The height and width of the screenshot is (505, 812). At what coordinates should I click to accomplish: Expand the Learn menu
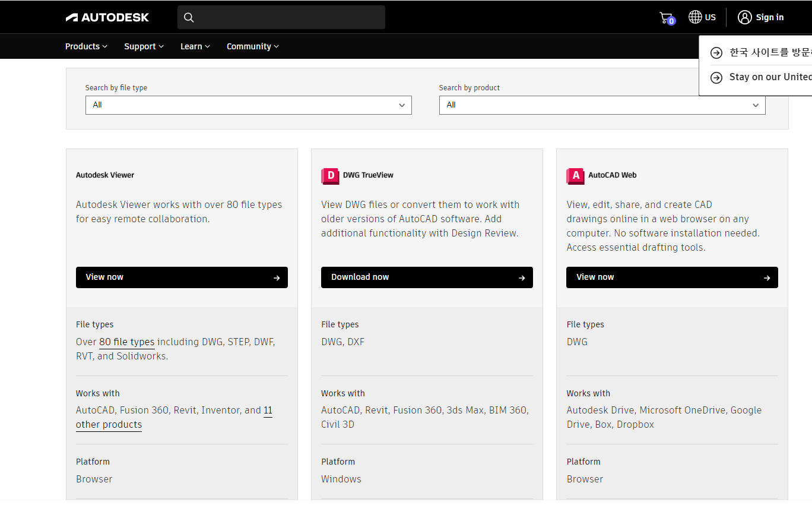(x=195, y=46)
